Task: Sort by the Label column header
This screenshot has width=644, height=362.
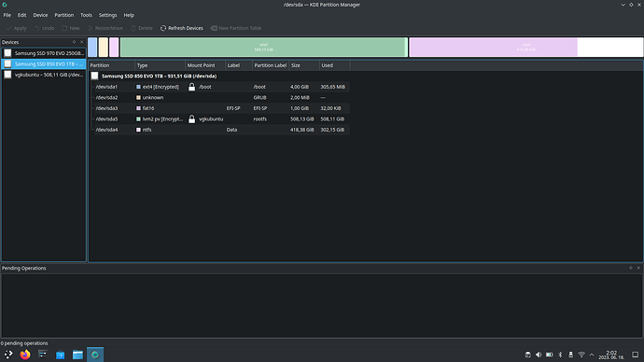Action: click(x=239, y=65)
